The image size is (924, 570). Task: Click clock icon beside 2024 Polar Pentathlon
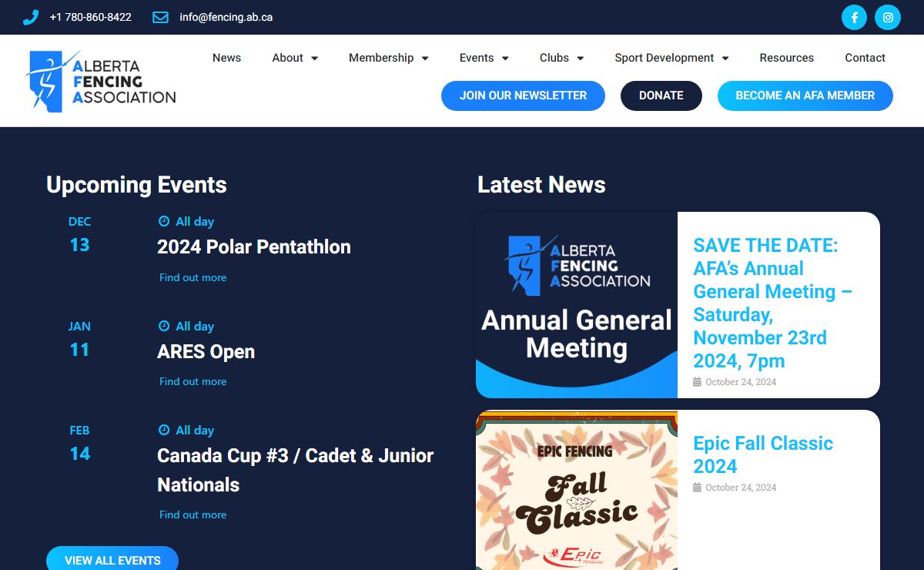(x=163, y=221)
